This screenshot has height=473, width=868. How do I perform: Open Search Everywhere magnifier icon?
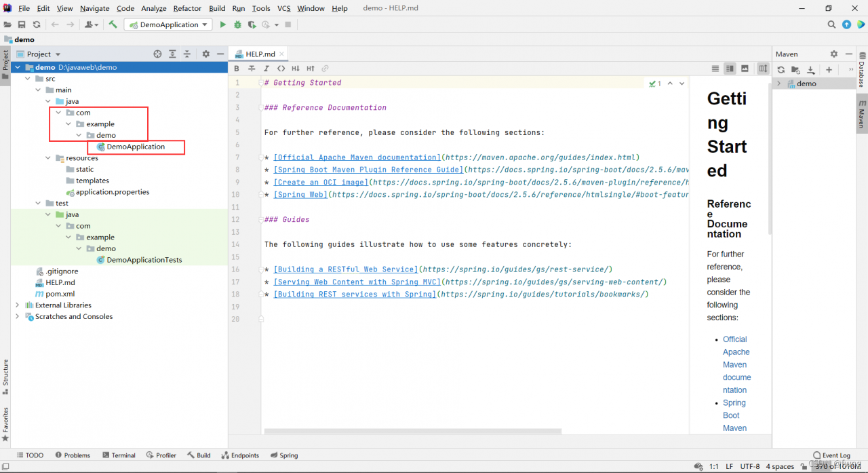pyautogui.click(x=831, y=24)
